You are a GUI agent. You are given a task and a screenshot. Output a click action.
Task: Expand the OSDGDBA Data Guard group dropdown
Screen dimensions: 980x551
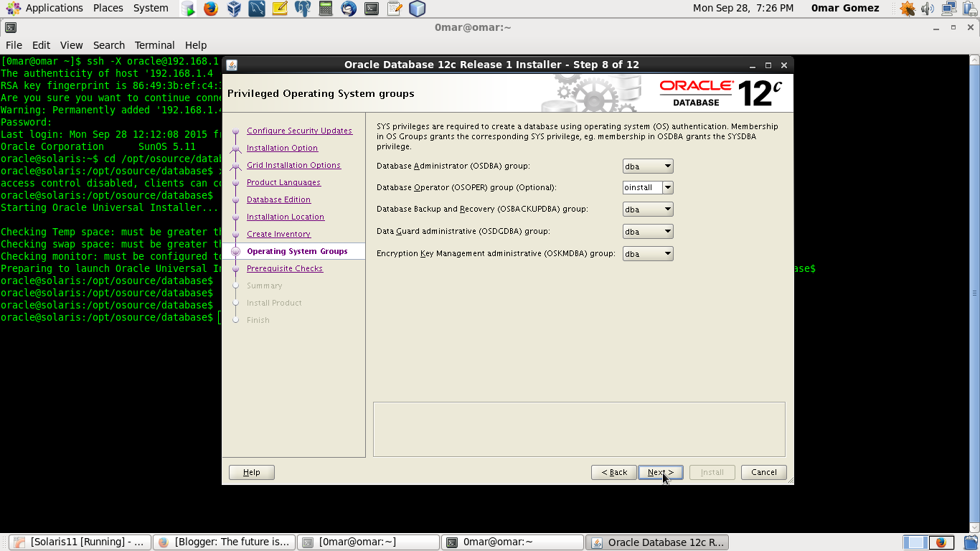click(x=648, y=232)
